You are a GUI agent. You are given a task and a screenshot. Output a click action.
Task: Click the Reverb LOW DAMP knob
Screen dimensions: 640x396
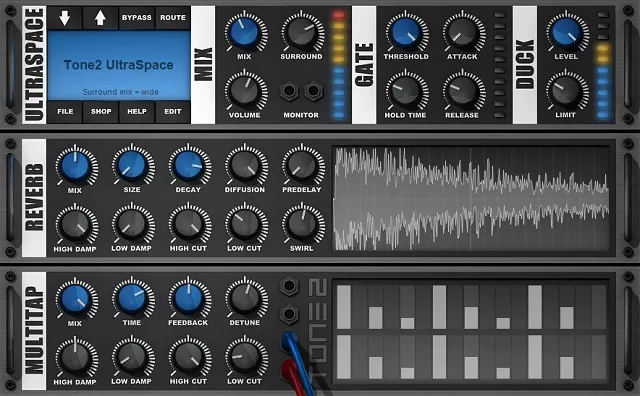click(132, 225)
